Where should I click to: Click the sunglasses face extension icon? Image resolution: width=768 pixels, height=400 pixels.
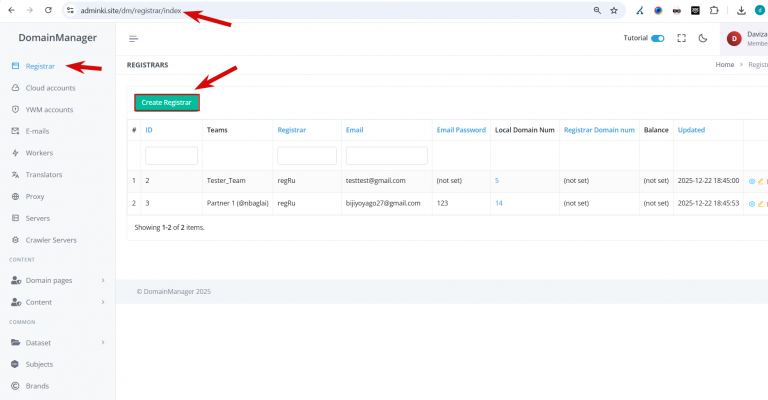pos(676,10)
